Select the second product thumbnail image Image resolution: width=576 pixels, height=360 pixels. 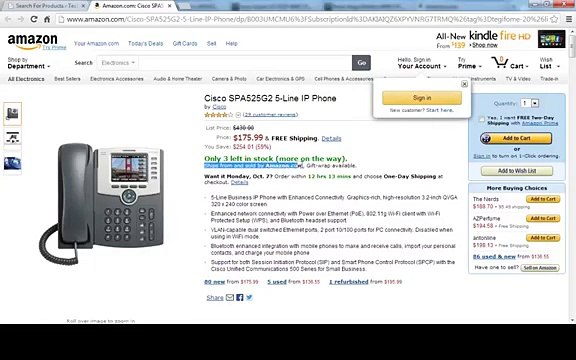point(12,137)
